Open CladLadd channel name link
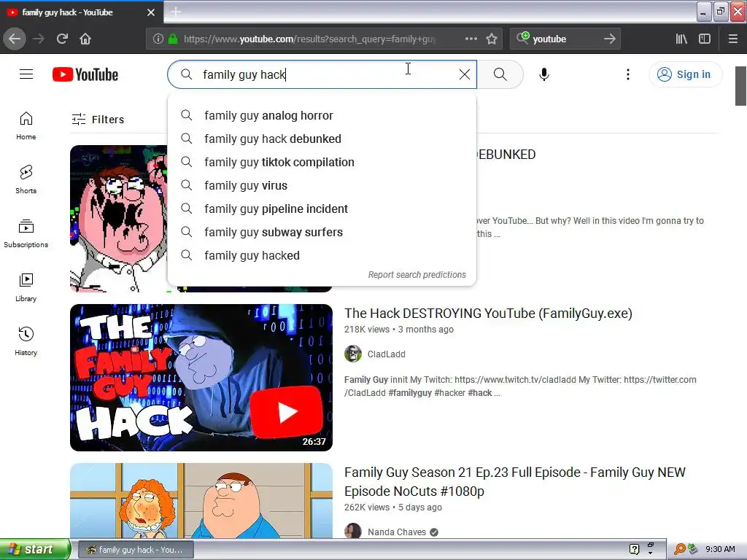 [387, 354]
